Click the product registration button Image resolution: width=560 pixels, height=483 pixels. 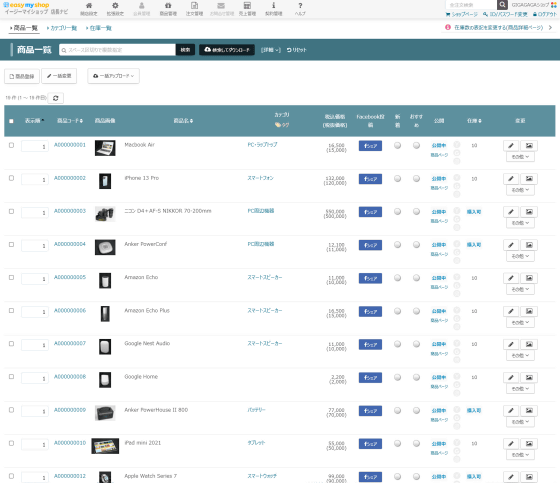coord(22,76)
